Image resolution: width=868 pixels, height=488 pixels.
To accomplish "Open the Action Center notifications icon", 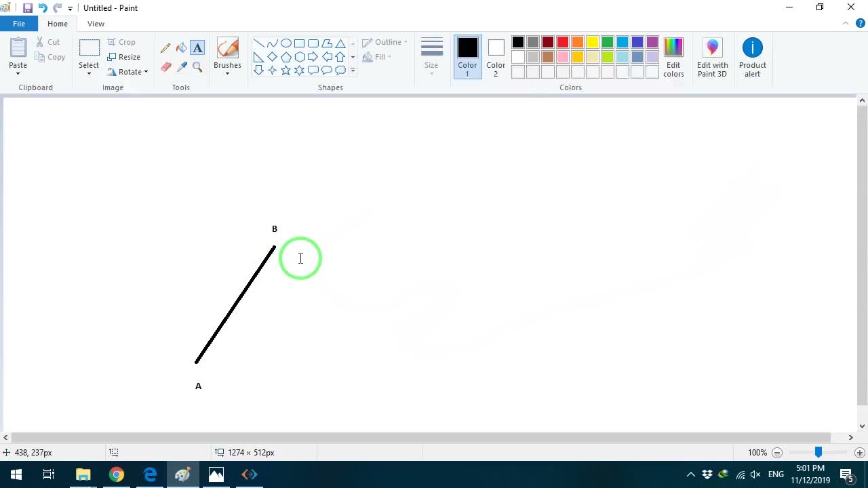I will (848, 474).
